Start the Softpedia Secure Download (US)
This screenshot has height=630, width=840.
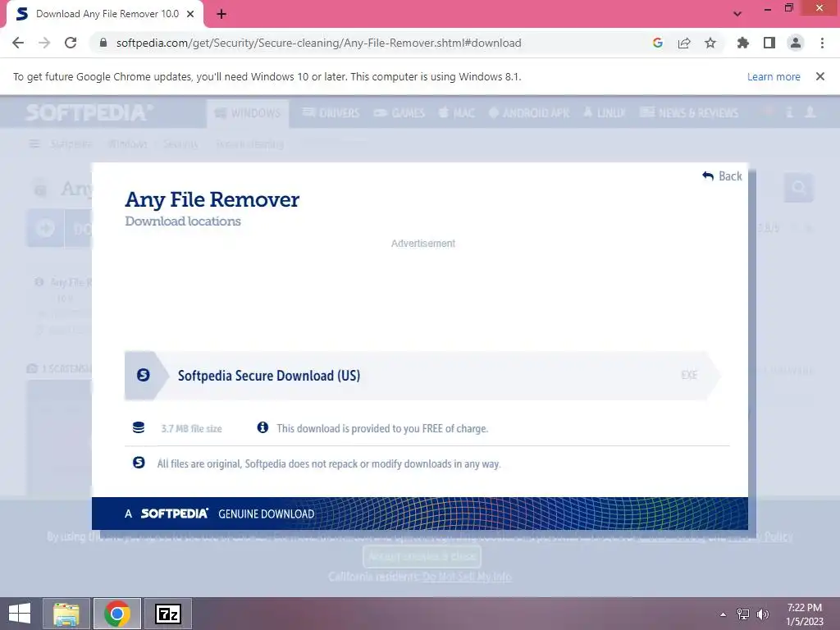[422, 376]
